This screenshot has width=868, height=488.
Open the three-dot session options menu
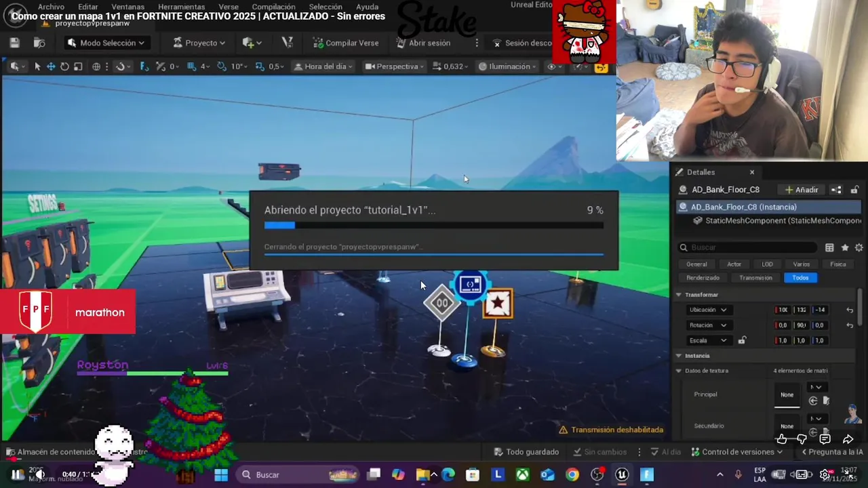pos(477,43)
